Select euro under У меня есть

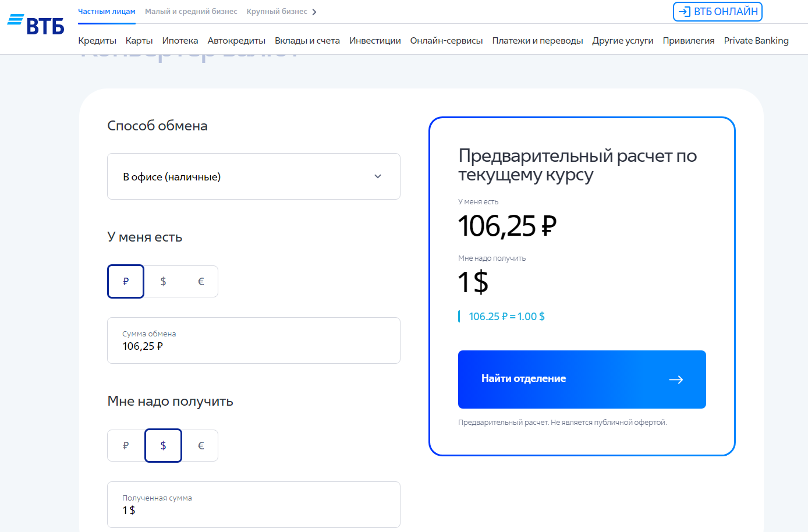click(201, 282)
